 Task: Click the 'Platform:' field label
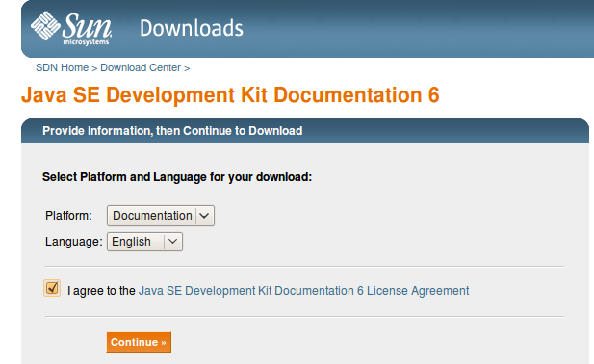pyautogui.click(x=68, y=216)
